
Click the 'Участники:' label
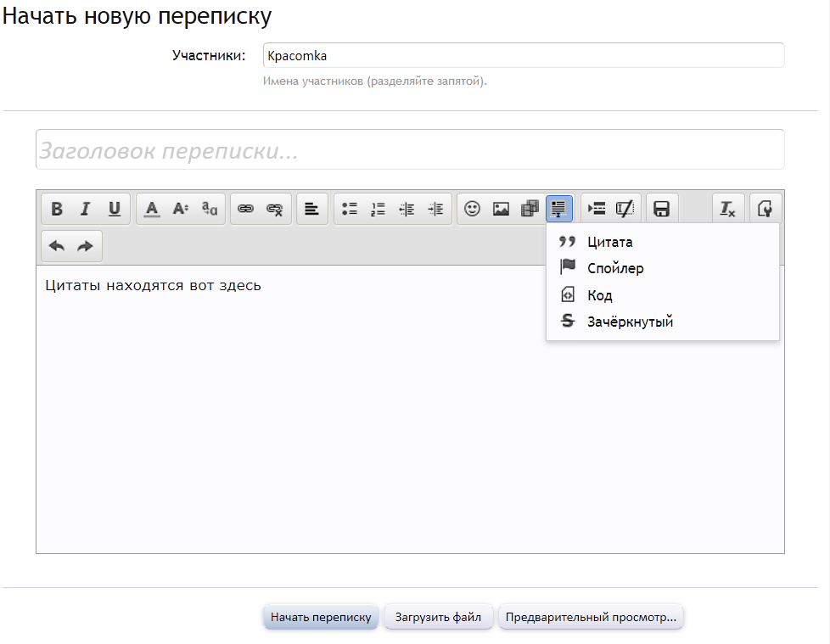click(x=209, y=55)
